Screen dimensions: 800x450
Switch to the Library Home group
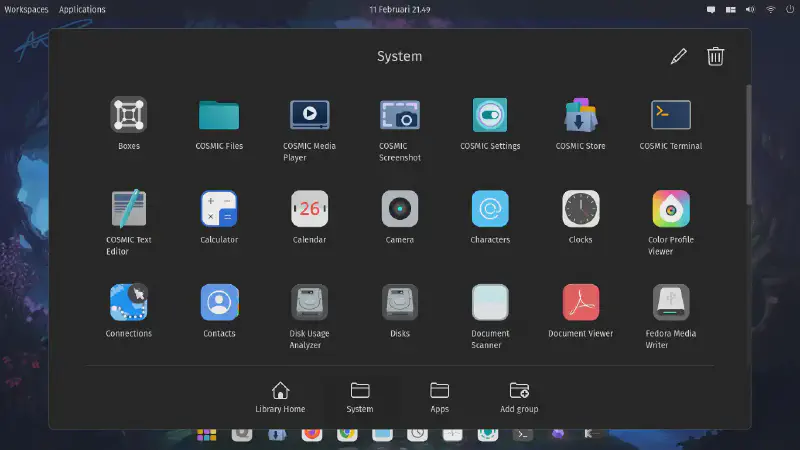[x=280, y=397]
